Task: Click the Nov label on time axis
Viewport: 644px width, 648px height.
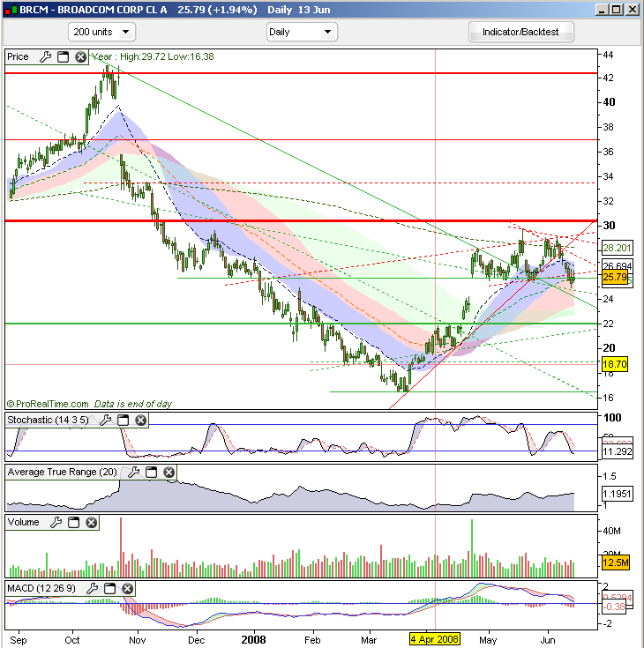Action: pyautogui.click(x=138, y=640)
